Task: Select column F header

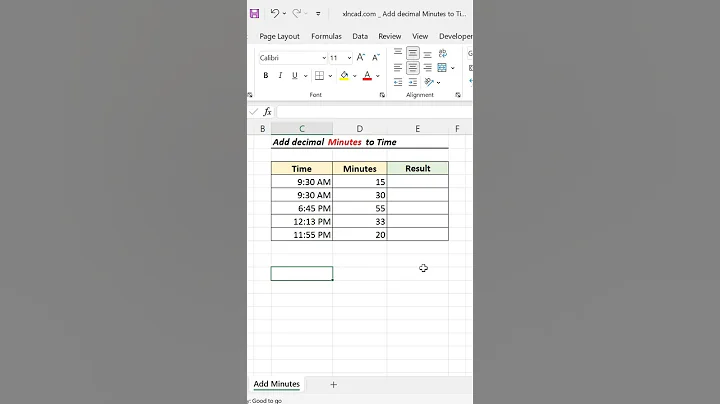Action: click(457, 129)
